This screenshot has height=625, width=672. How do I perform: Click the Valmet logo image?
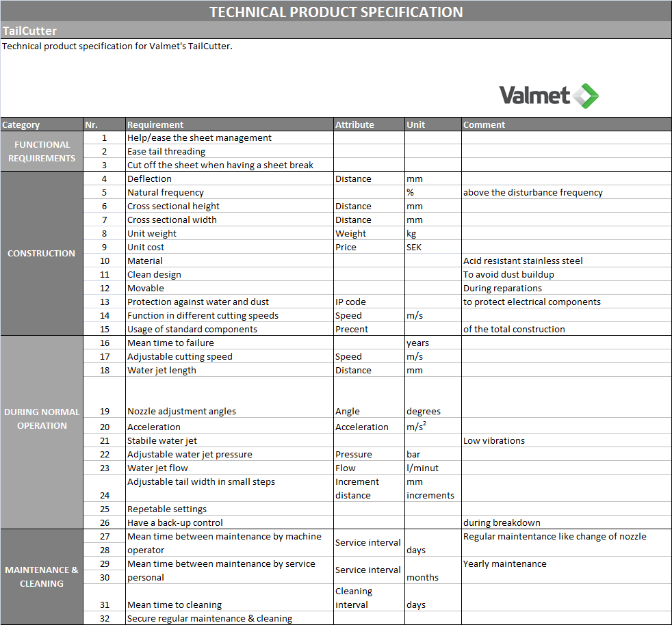pyautogui.click(x=549, y=96)
